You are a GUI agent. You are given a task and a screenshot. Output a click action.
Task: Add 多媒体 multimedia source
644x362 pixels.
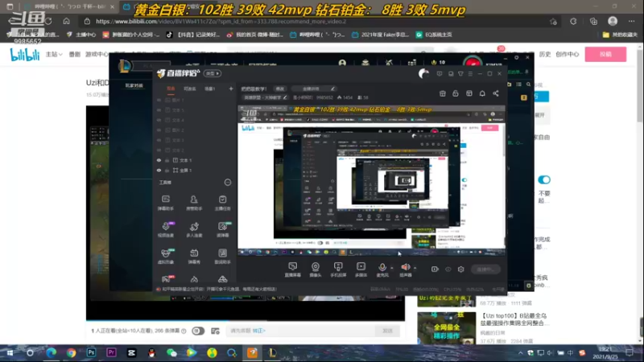tap(361, 269)
